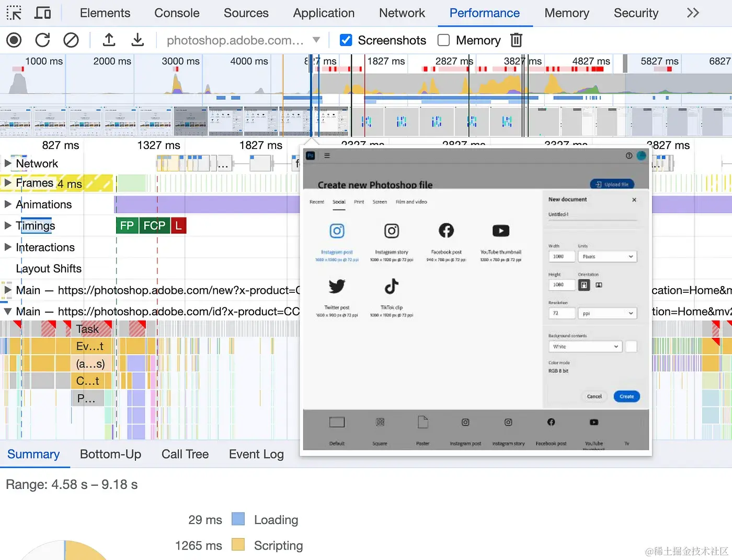Save the profile with the download icon
Image resolution: width=732 pixels, height=560 pixels.
(138, 40)
